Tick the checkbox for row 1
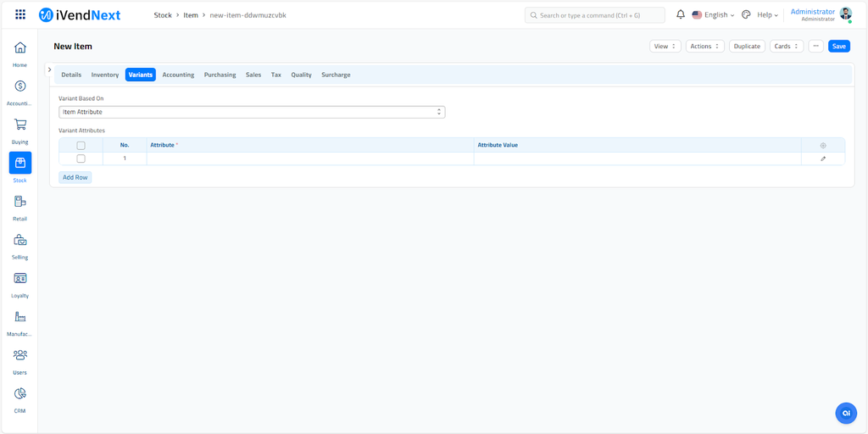This screenshot has height=434, width=868. [81, 159]
